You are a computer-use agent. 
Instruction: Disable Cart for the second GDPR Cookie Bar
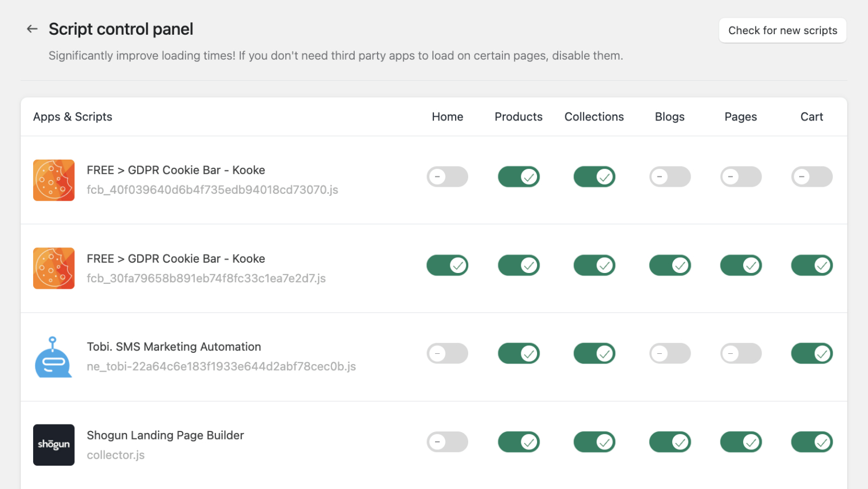(812, 265)
